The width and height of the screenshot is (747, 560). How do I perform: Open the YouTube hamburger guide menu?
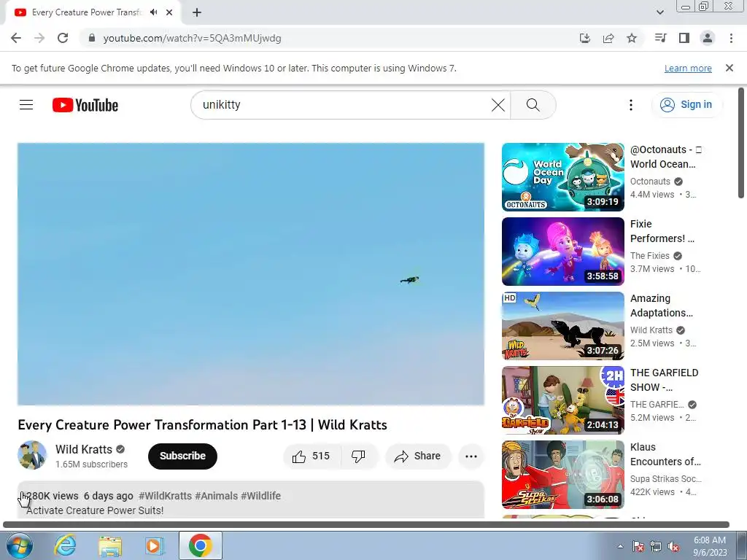[26, 105]
